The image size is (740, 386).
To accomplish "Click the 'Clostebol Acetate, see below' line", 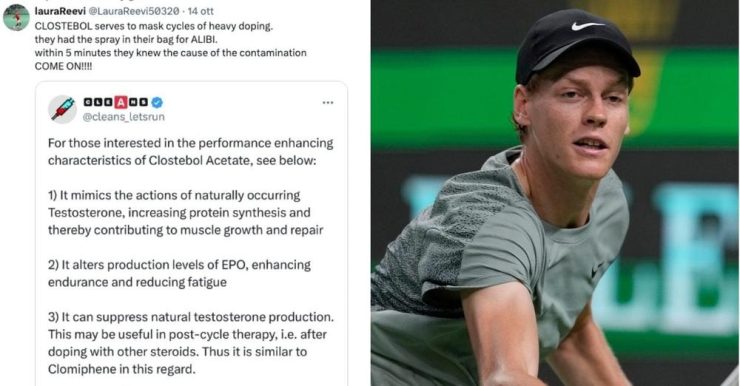I will [182, 160].
